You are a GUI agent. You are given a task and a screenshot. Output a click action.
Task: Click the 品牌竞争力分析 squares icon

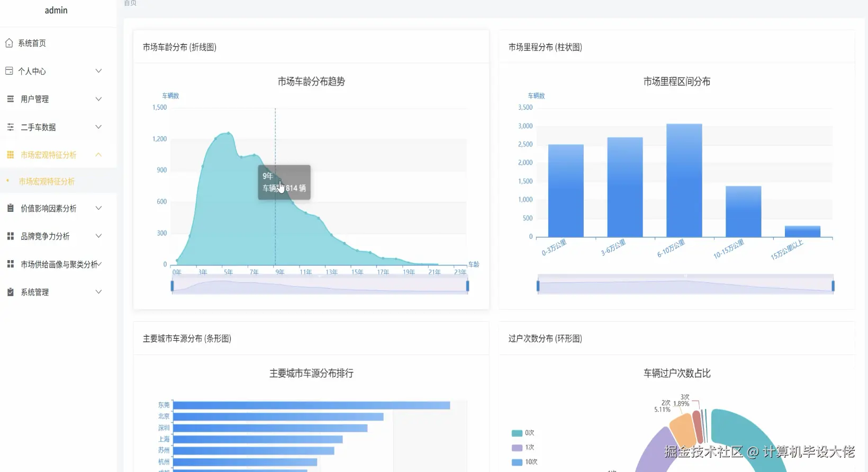[x=10, y=236]
